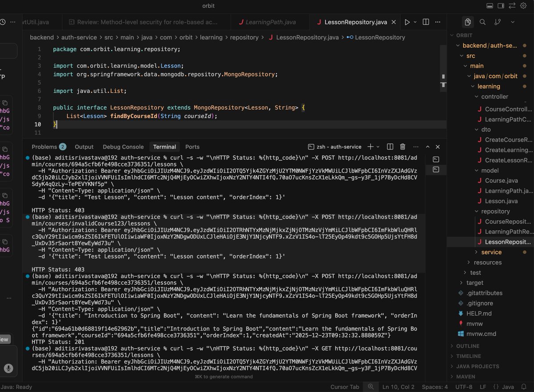This screenshot has width=534, height=392.
Task: Collapse the dto folder
Action: [485, 129]
